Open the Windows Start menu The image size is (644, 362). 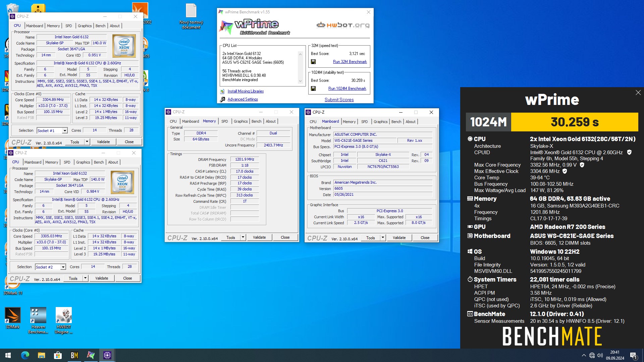click(8, 355)
